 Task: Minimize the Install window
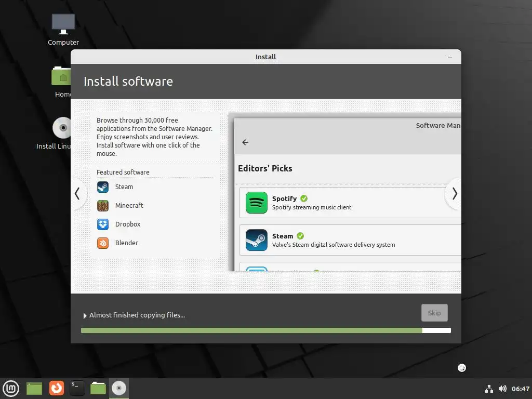tap(450, 57)
